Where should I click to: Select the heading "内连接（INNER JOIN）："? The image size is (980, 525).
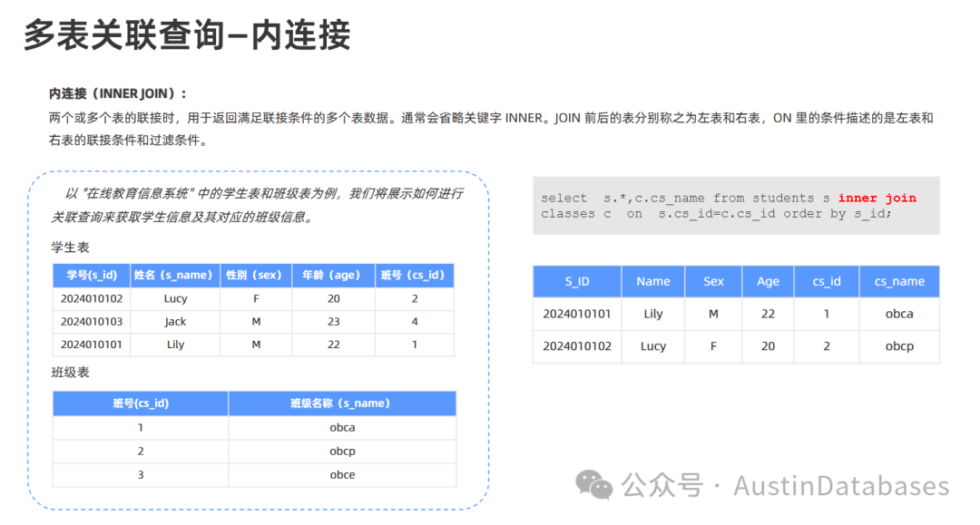118,93
